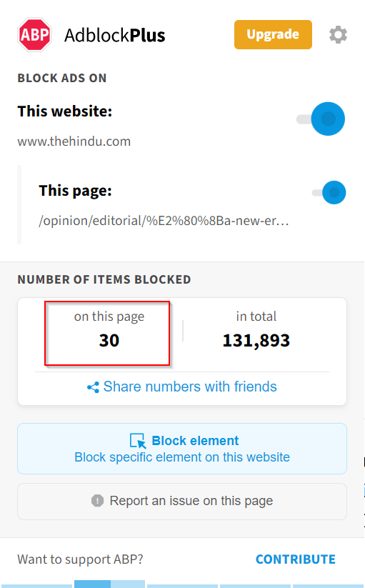Image resolution: width=365 pixels, height=588 pixels.
Task: Click the CONTRIBUTE link
Action: click(x=296, y=559)
